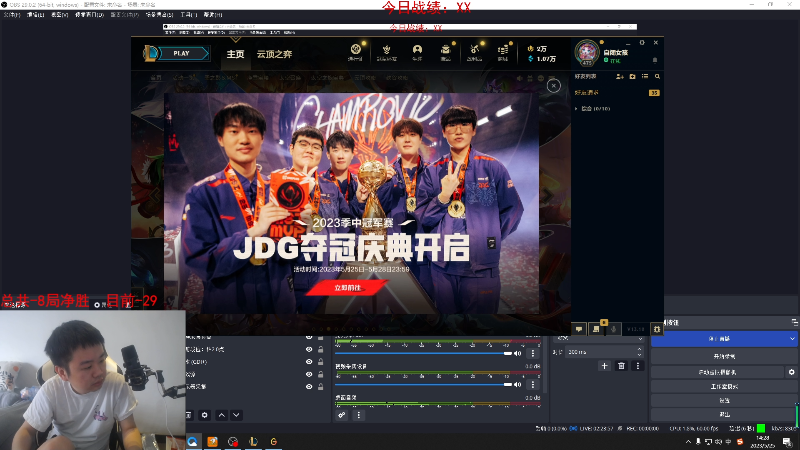Open the 35 badge next to 好友请求
The width and height of the screenshot is (800, 450).
[654, 93]
